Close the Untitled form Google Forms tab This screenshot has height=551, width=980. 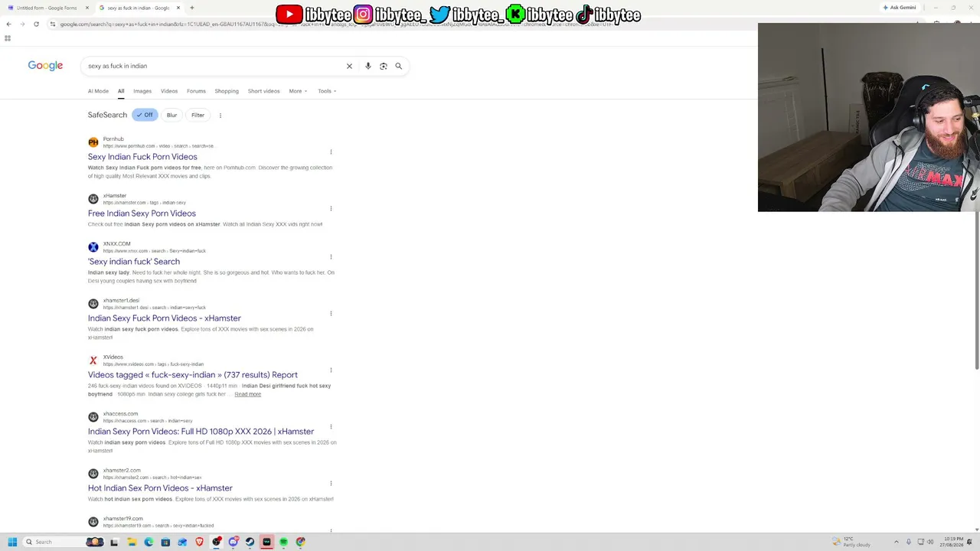(x=87, y=8)
